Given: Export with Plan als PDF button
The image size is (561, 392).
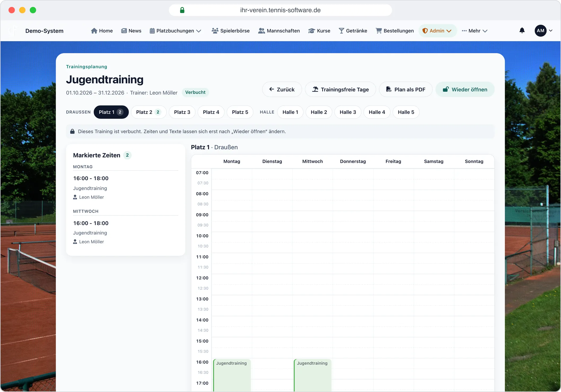Looking at the screenshot, I should click(x=406, y=89).
